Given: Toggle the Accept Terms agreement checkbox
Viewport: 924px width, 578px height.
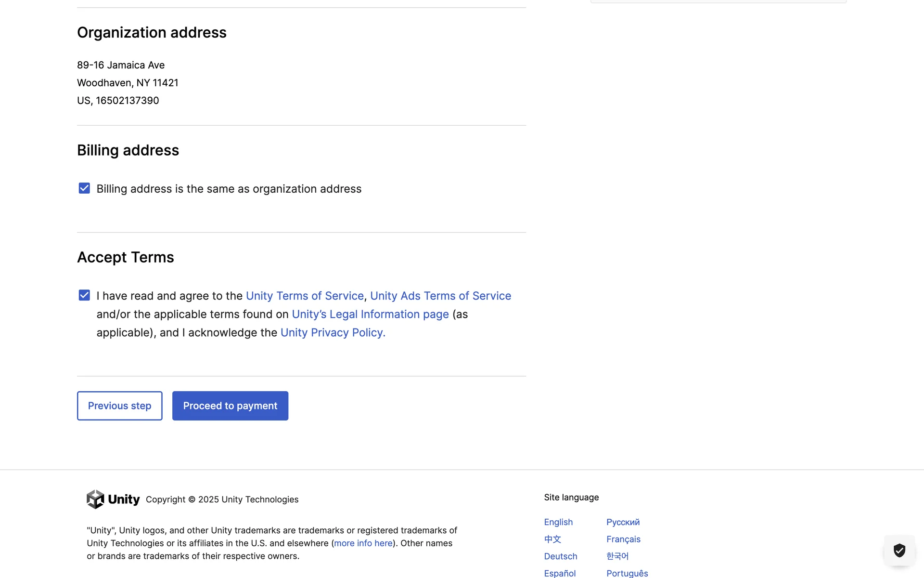Looking at the screenshot, I should 84,295.
